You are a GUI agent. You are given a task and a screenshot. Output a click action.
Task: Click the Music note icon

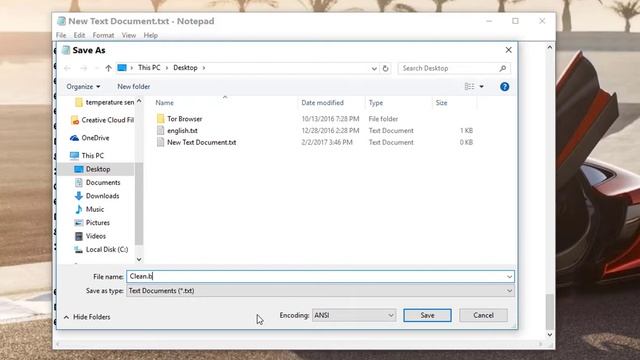(x=79, y=209)
